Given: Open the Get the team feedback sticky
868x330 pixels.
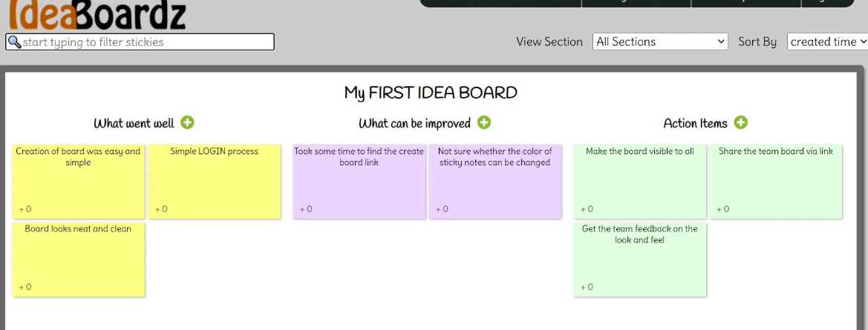Looking at the screenshot, I should pyautogui.click(x=640, y=260).
